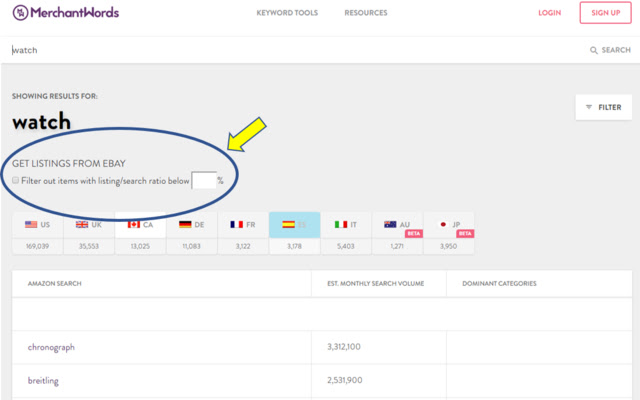This screenshot has width=640, height=400.
Task: Select the FR country tab
Action: click(x=243, y=225)
